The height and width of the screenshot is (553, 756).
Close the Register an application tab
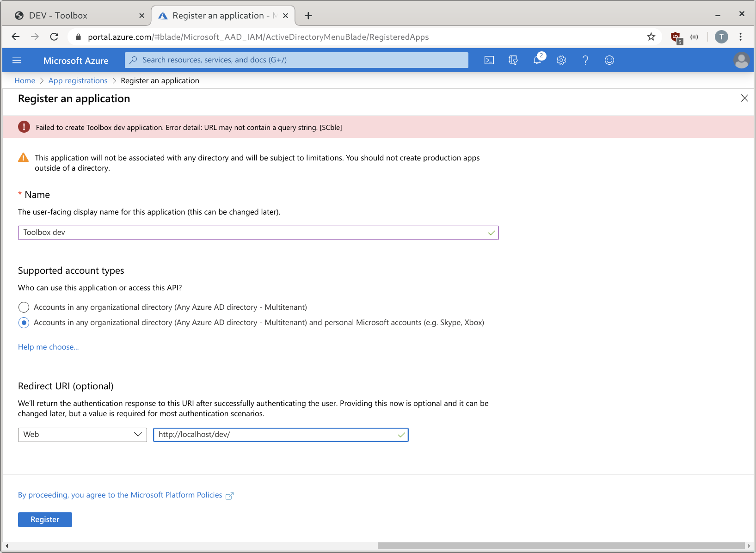[x=285, y=16]
